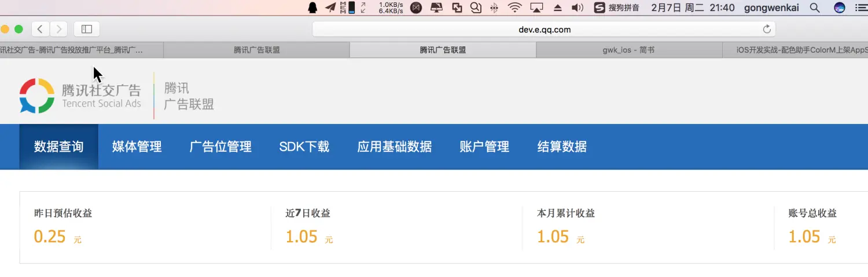868x277 pixels.
Task: Click the 1.05 元 value under 近7日收益
Action: pos(309,236)
